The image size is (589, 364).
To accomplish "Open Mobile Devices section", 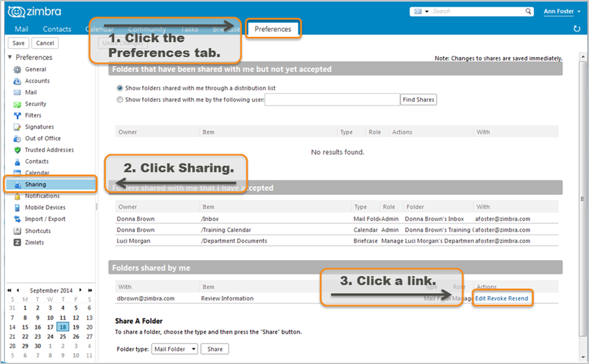I will (45, 207).
